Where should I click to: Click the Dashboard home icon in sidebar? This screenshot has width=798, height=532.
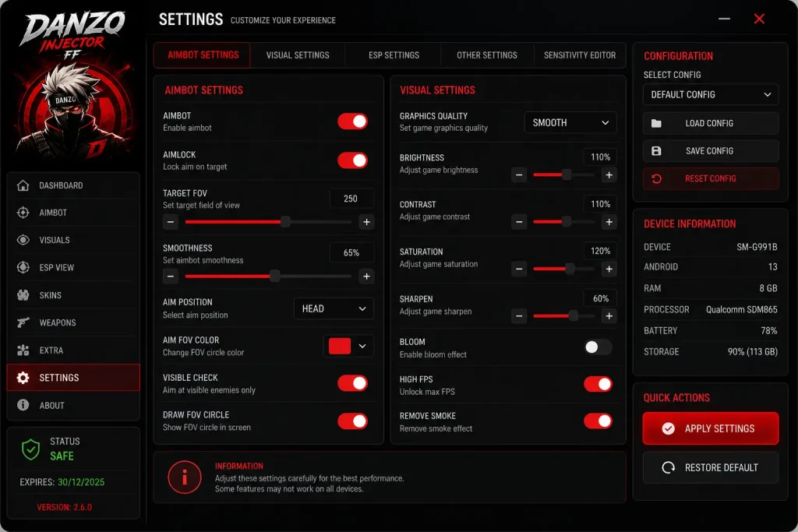23,185
